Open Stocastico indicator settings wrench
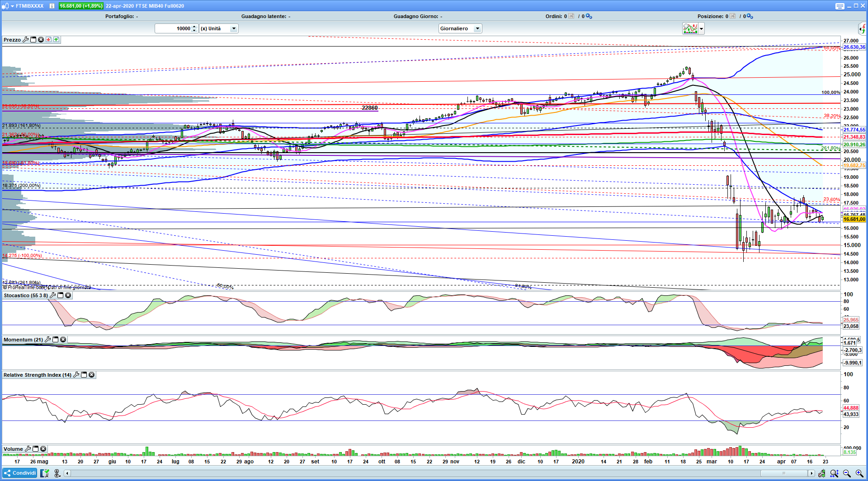 coord(53,295)
